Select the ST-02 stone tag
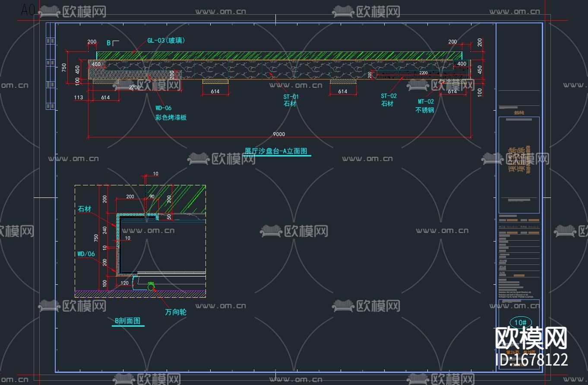 [389, 96]
